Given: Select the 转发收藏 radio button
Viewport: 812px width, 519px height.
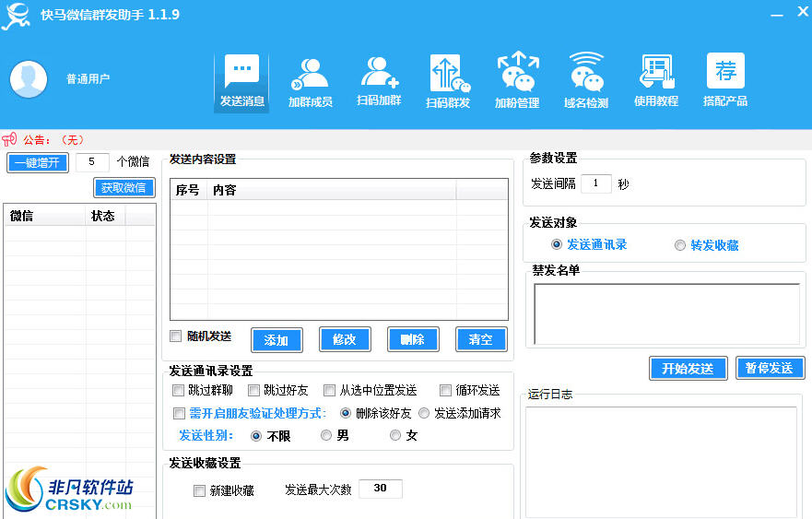Looking at the screenshot, I should pyautogui.click(x=680, y=245).
